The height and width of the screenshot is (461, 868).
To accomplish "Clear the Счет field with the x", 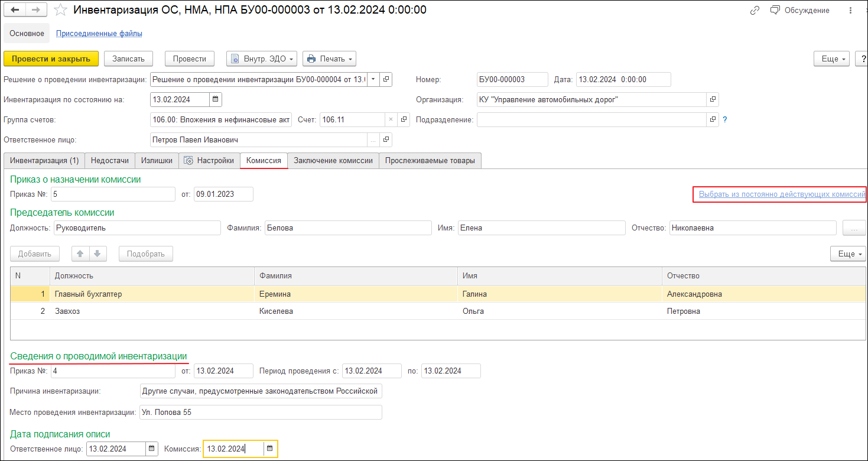I will [391, 119].
